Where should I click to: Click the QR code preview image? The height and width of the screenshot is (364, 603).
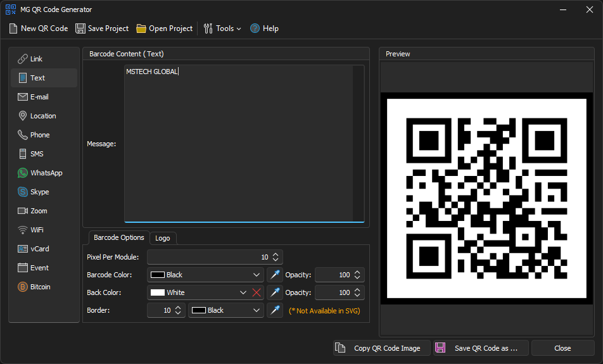tap(486, 198)
